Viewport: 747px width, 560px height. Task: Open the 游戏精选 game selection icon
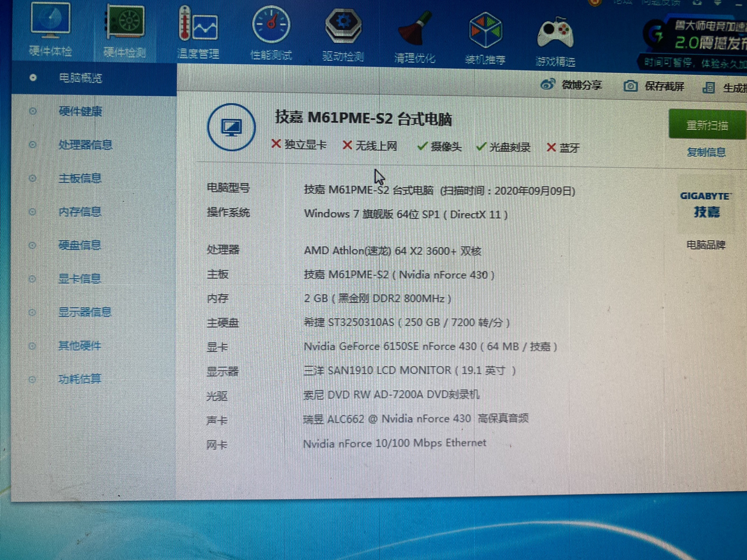555,42
